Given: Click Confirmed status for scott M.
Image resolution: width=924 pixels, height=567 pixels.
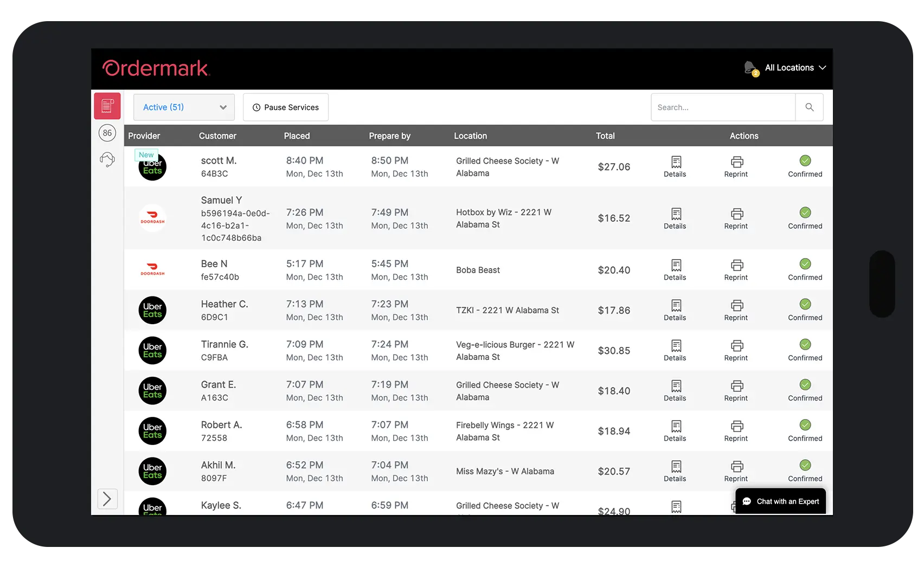Looking at the screenshot, I should pyautogui.click(x=805, y=166).
